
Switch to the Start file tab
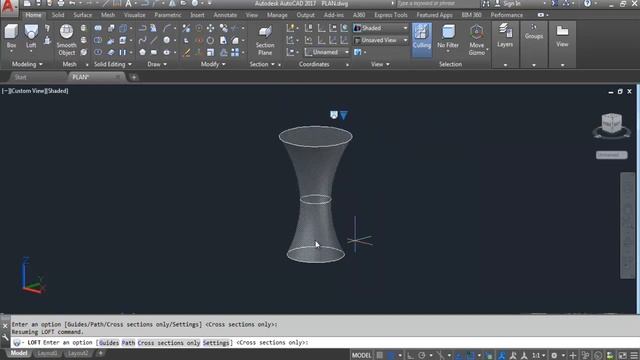point(20,77)
